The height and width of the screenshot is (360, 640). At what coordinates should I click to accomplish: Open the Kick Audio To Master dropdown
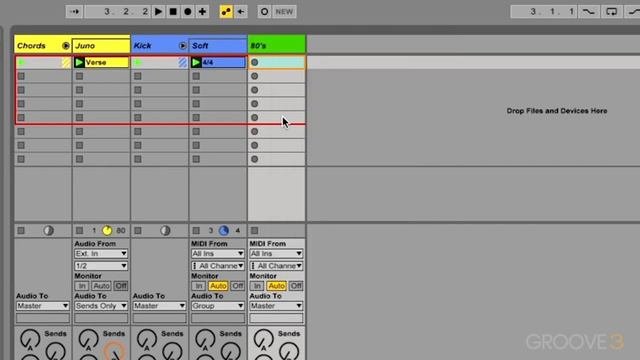pos(159,306)
